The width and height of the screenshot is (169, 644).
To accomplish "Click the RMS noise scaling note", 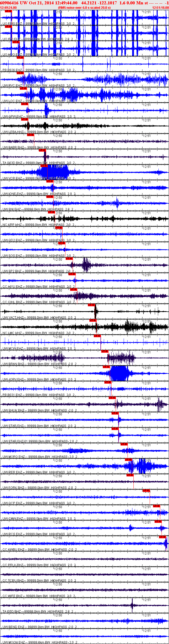I will pyautogui.click(x=84, y=7).
